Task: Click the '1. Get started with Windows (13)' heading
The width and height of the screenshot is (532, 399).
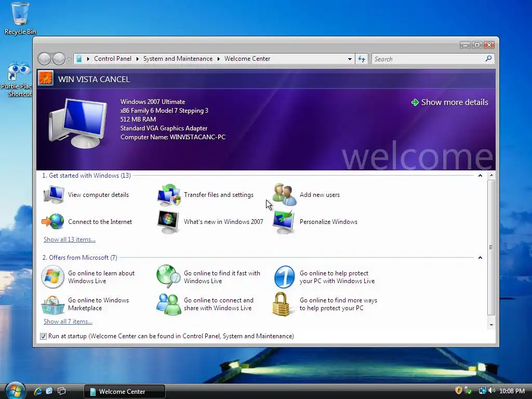Action: click(86, 176)
